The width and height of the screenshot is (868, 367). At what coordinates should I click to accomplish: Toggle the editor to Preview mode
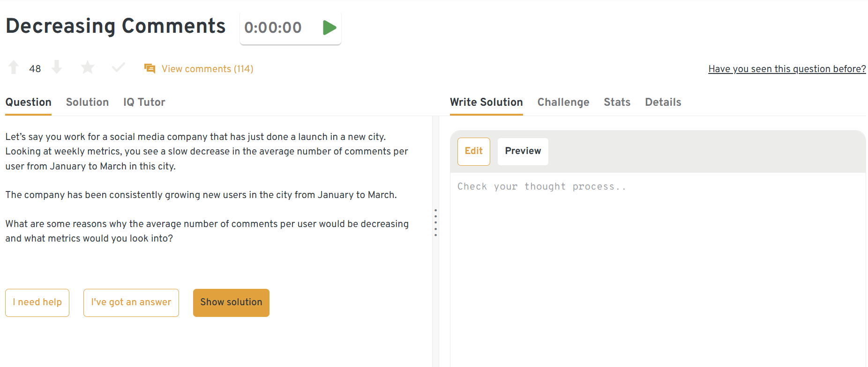523,151
